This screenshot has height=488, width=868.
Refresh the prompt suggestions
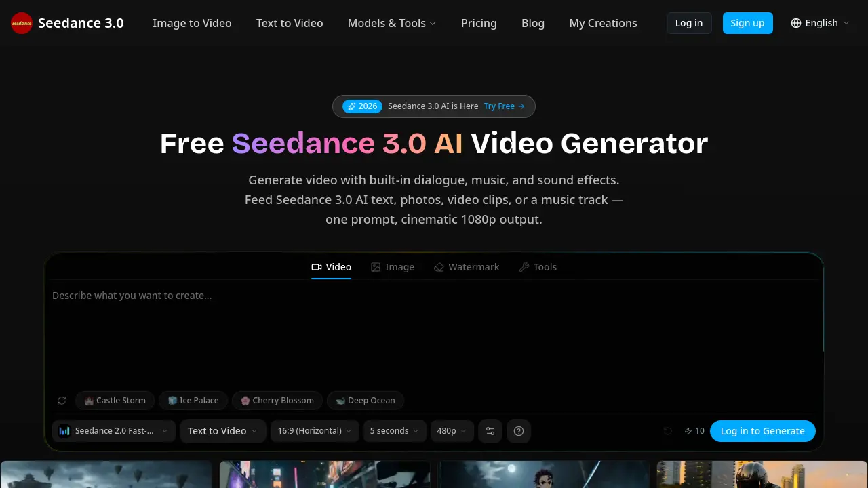click(62, 401)
